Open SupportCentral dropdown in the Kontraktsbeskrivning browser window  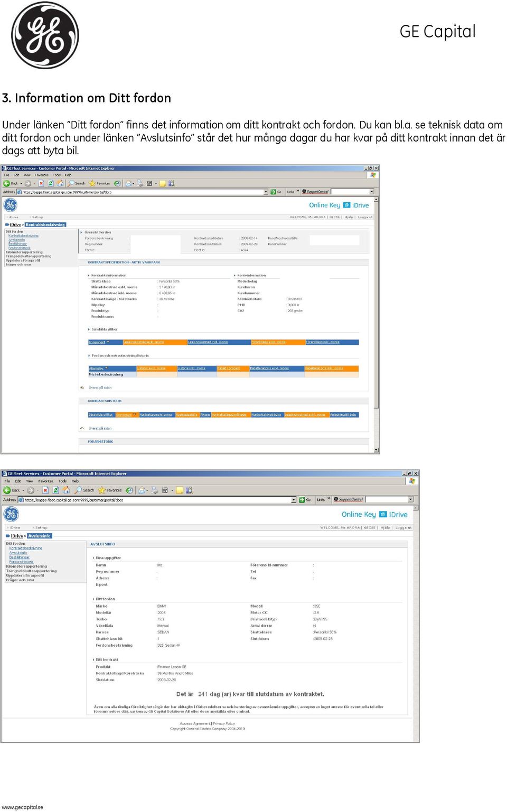coord(372,192)
